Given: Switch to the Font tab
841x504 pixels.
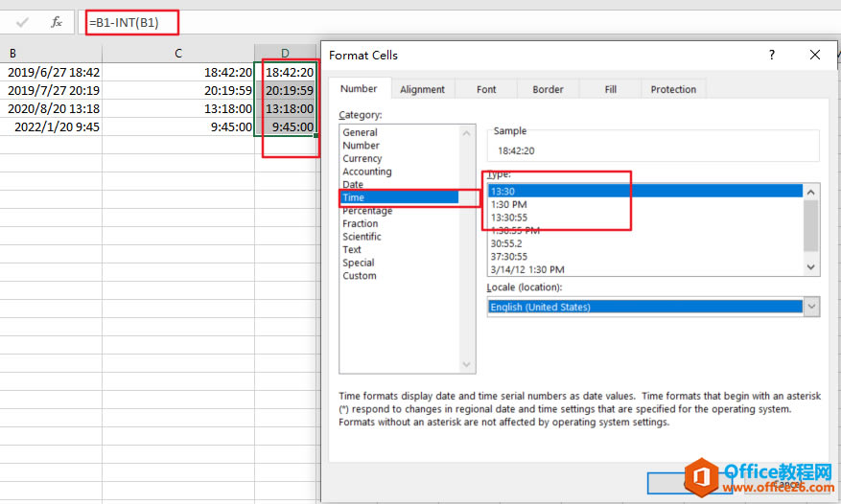Looking at the screenshot, I should click(x=486, y=89).
